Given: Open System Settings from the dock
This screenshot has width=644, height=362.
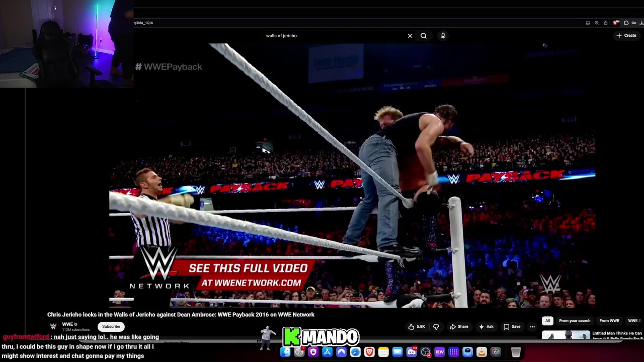Looking at the screenshot, I should click(299, 352).
